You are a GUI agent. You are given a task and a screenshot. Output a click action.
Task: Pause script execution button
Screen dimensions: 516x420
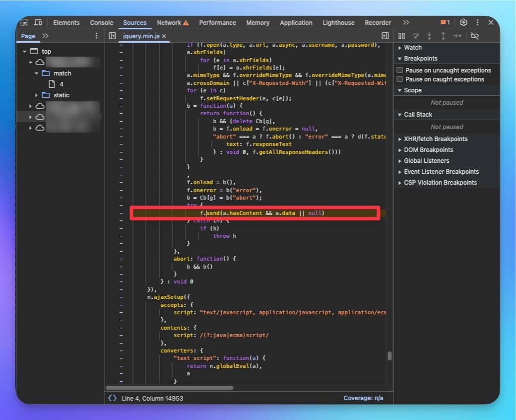401,36
